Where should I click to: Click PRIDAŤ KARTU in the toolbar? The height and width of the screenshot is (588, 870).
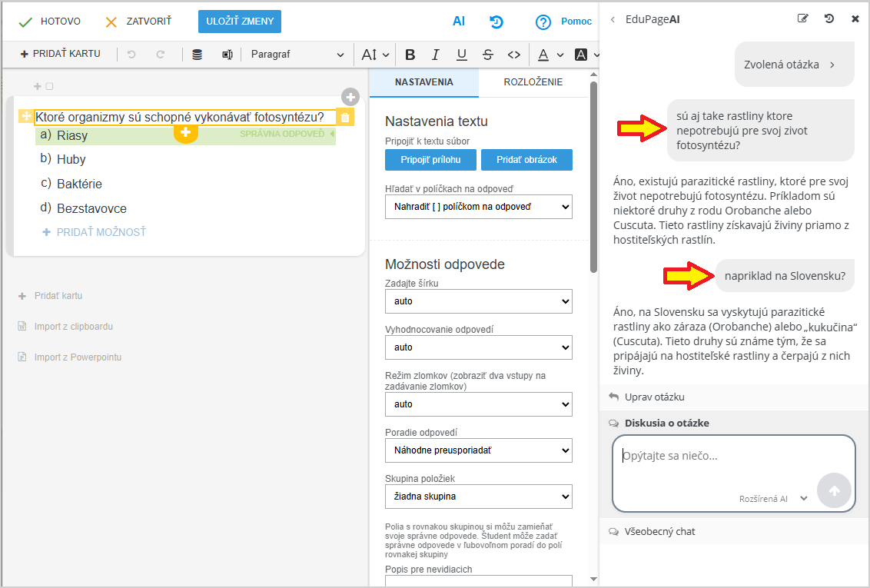61,54
